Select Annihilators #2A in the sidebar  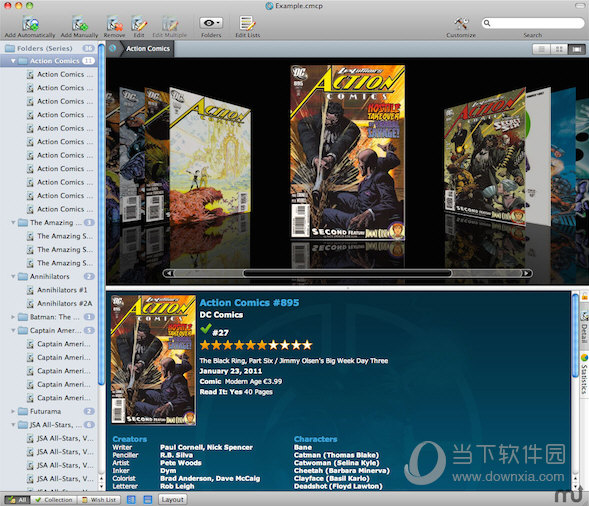pyautogui.click(x=64, y=303)
